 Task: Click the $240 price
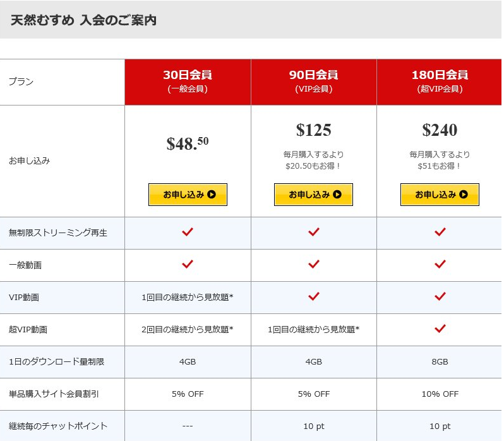pyautogui.click(x=440, y=130)
